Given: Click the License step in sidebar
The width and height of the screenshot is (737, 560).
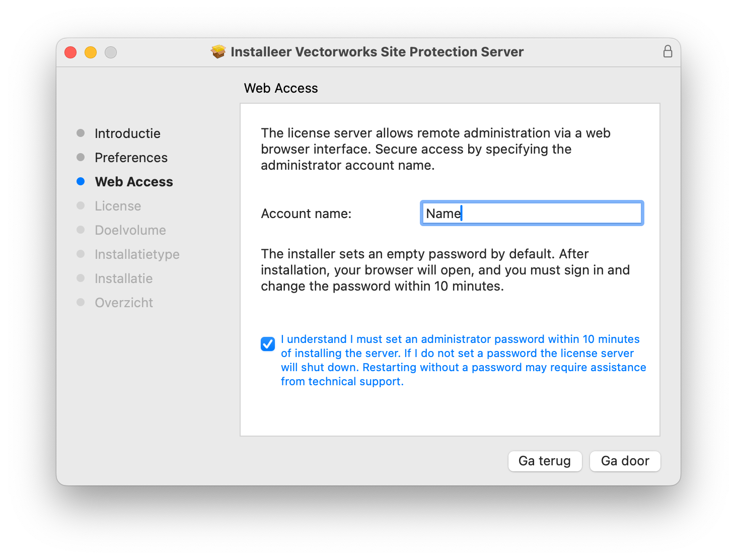Looking at the screenshot, I should 118,206.
